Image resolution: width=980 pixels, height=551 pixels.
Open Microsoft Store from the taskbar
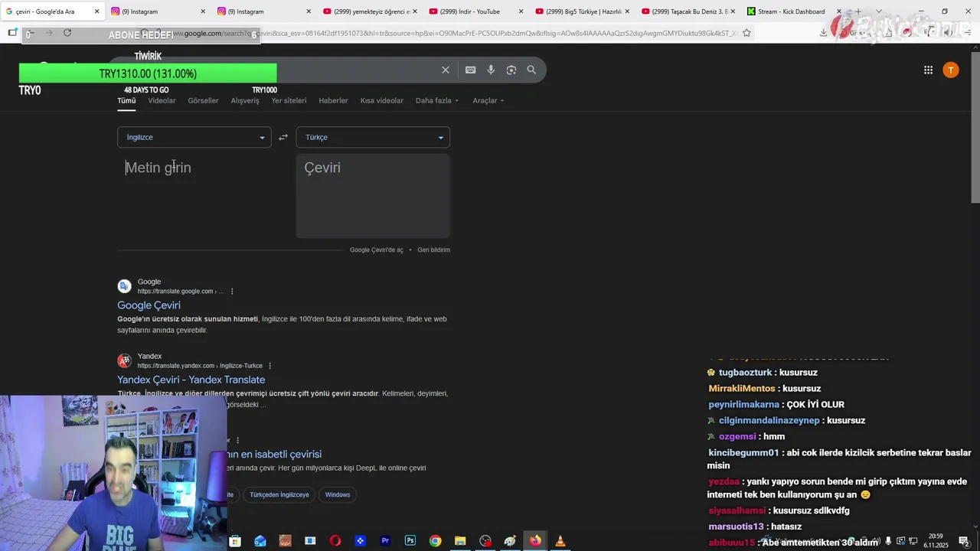point(235,541)
